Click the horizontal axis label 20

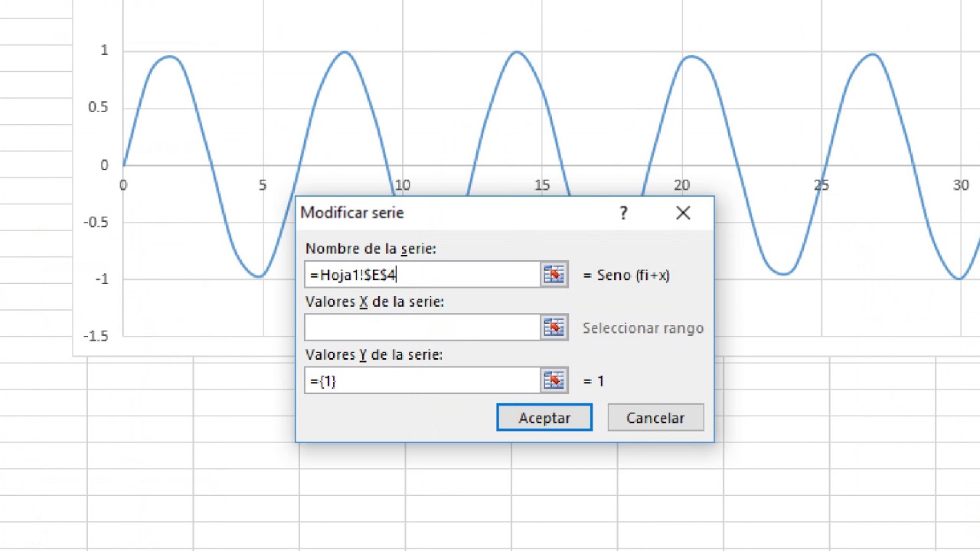pos(681,185)
